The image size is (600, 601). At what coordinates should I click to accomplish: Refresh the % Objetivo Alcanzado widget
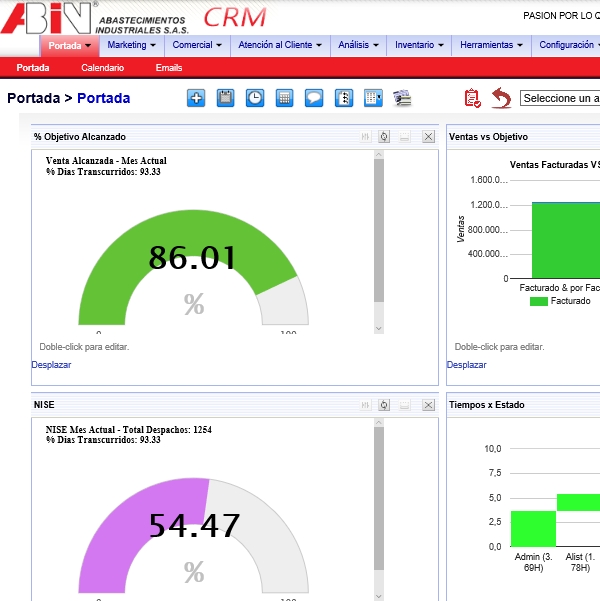(384, 136)
